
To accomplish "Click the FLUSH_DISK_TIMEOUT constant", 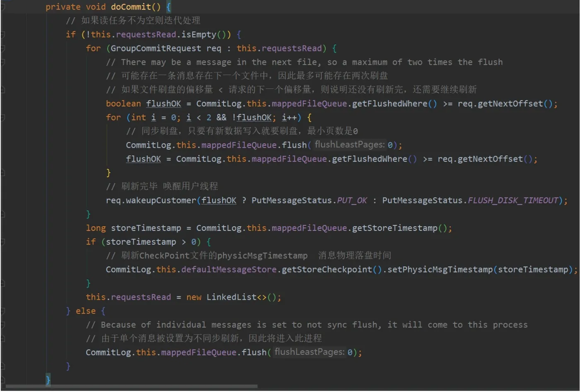I will [513, 200].
